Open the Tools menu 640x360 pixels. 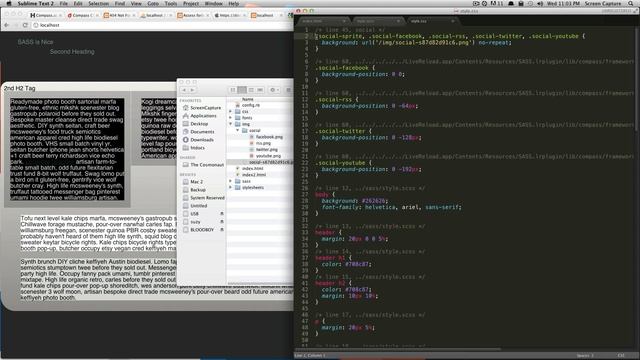pos(171,3)
